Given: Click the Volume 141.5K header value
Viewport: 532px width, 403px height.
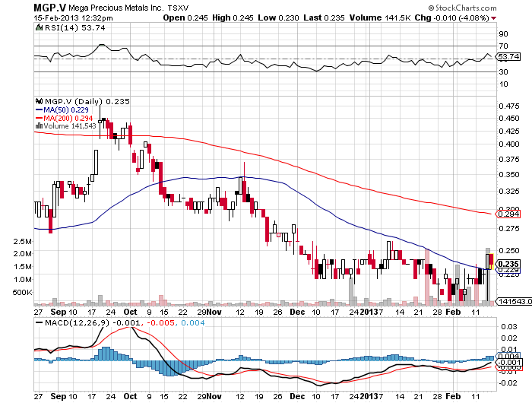Looking at the screenshot, I should coord(380,17).
